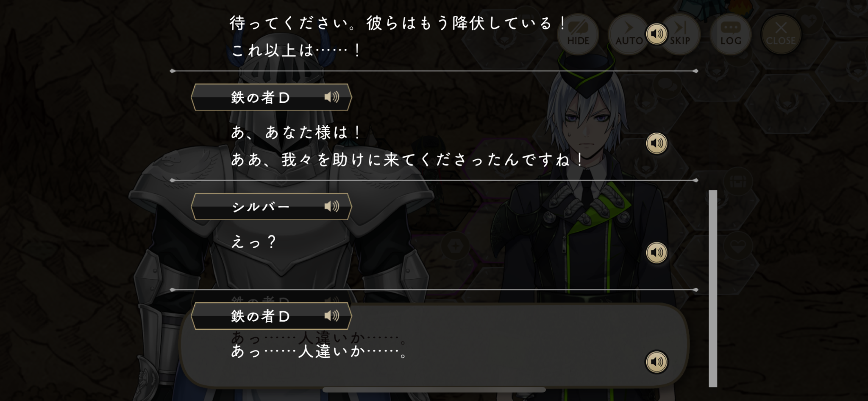The height and width of the screenshot is (401, 868).
Task: Play voice next to あなた様は line
Action: [657, 143]
